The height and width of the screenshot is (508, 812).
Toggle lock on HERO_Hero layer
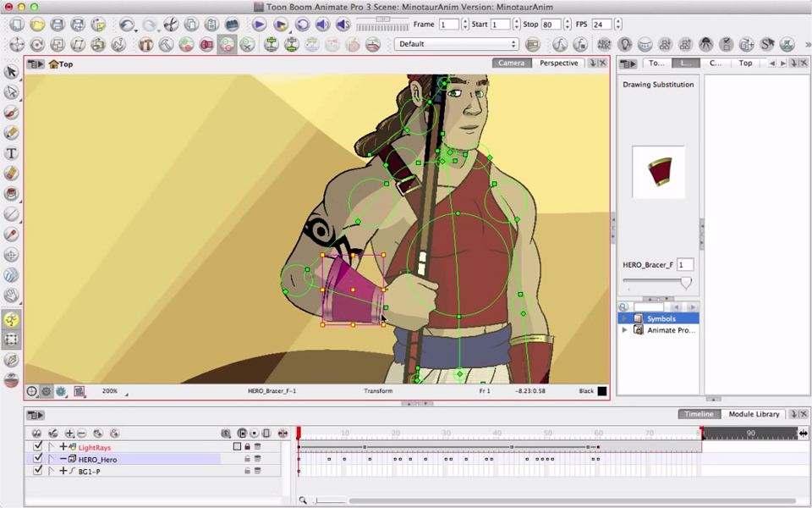[x=247, y=459]
